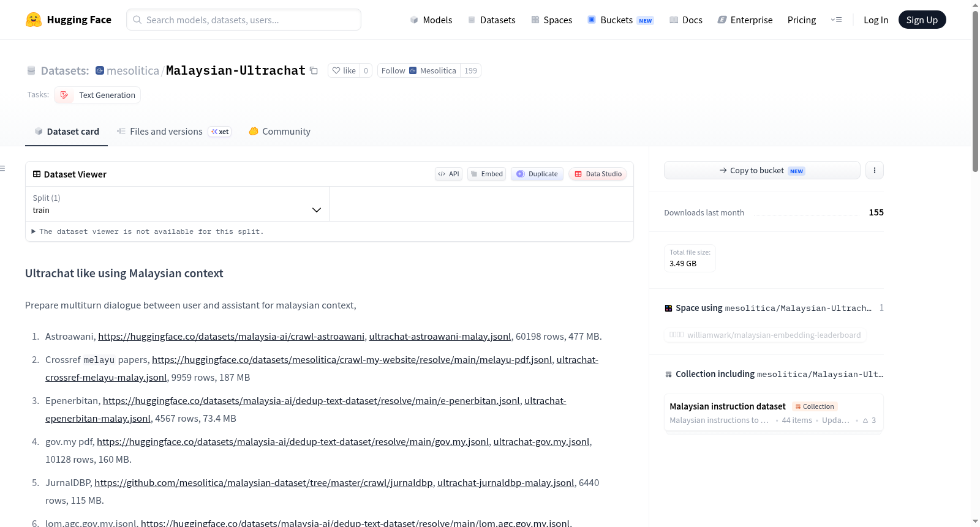Open the Docs navigation link
Image resolution: width=980 pixels, height=527 pixels.
click(x=685, y=20)
